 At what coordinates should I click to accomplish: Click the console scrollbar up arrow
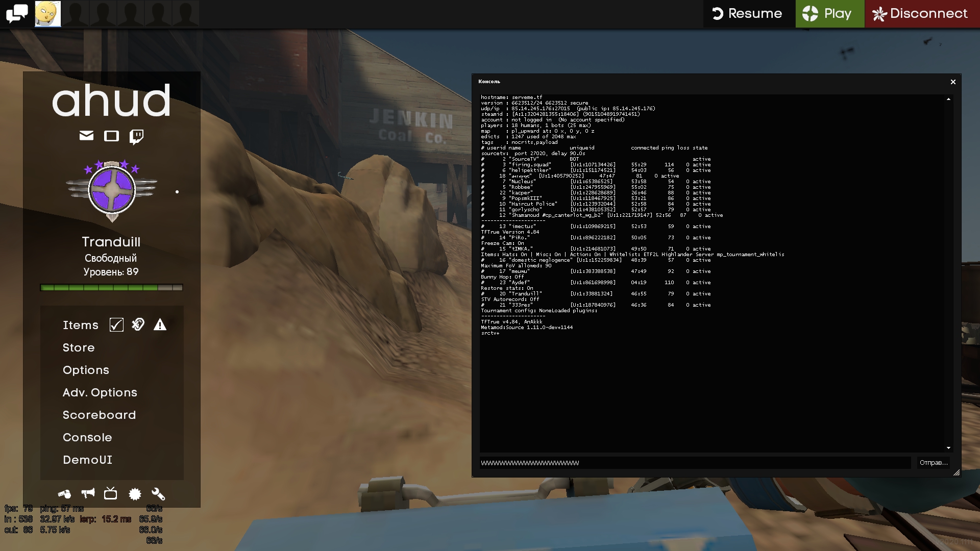948,99
